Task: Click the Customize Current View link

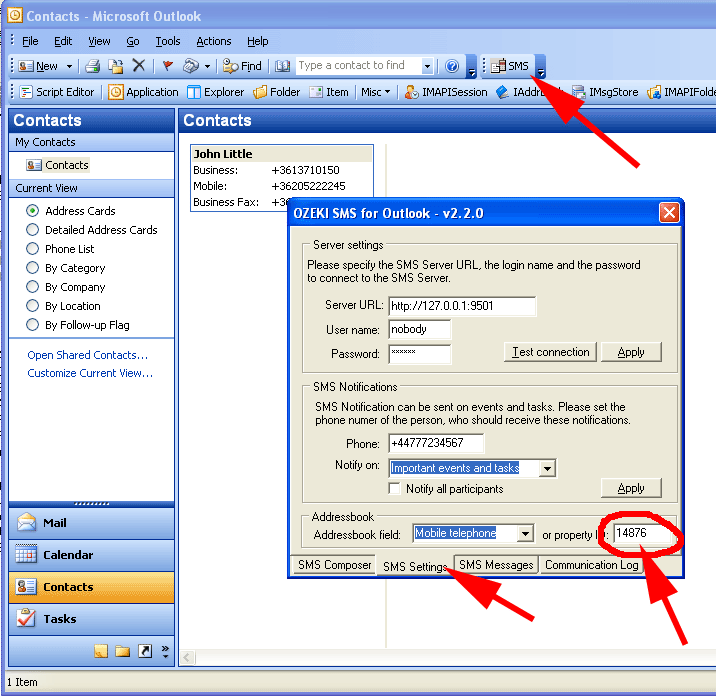Action: pos(90,373)
